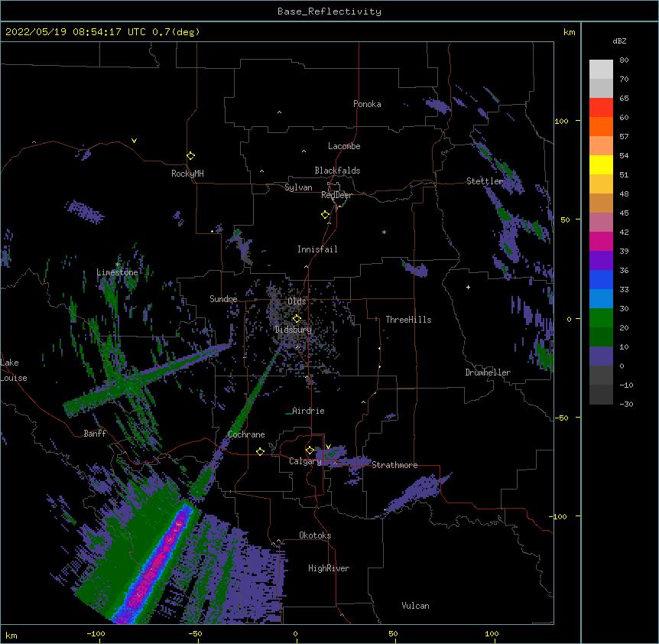Select the Blackfalds label

[337, 171]
